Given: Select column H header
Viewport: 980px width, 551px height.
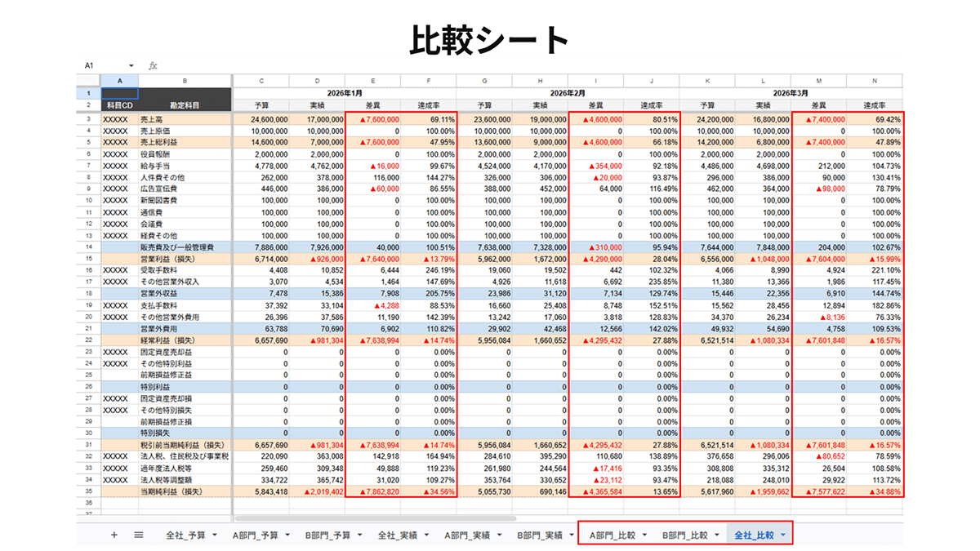Looking at the screenshot, I should (x=541, y=80).
